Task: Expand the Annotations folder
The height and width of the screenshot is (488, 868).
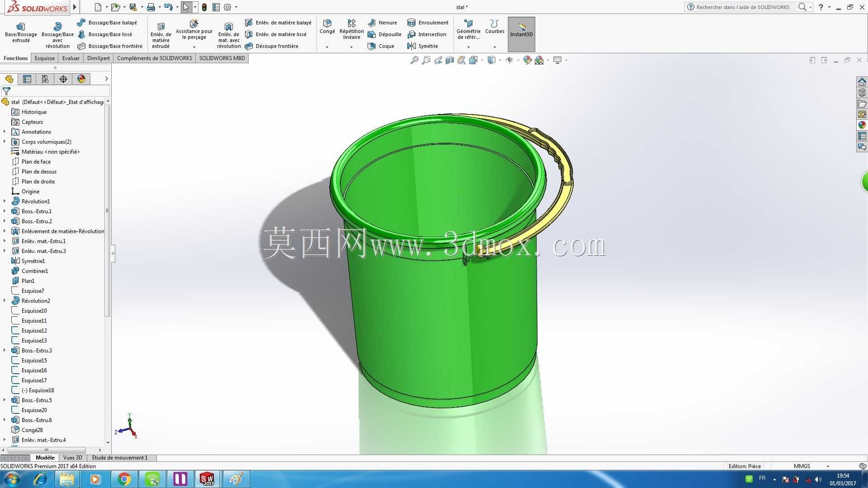Action: point(5,131)
